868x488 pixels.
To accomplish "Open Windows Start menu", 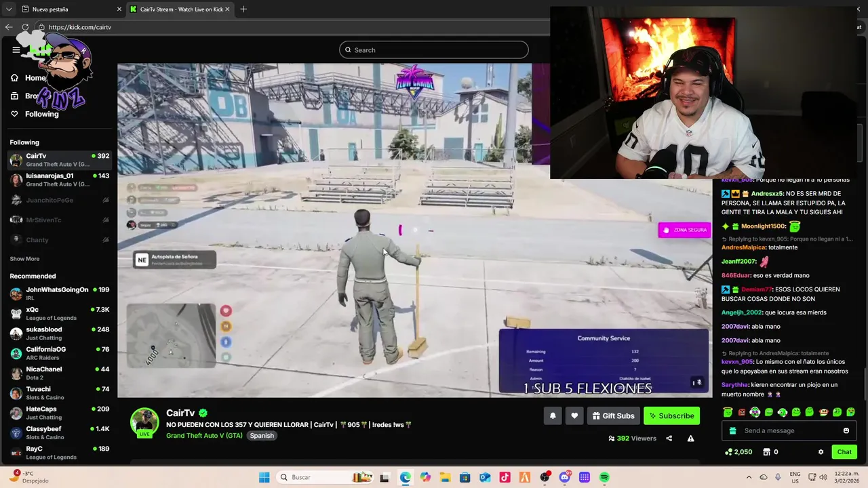I will click(x=264, y=477).
